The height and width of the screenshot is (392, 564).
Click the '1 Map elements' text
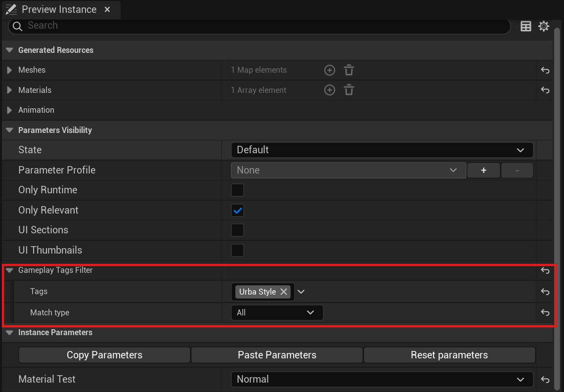pos(259,70)
